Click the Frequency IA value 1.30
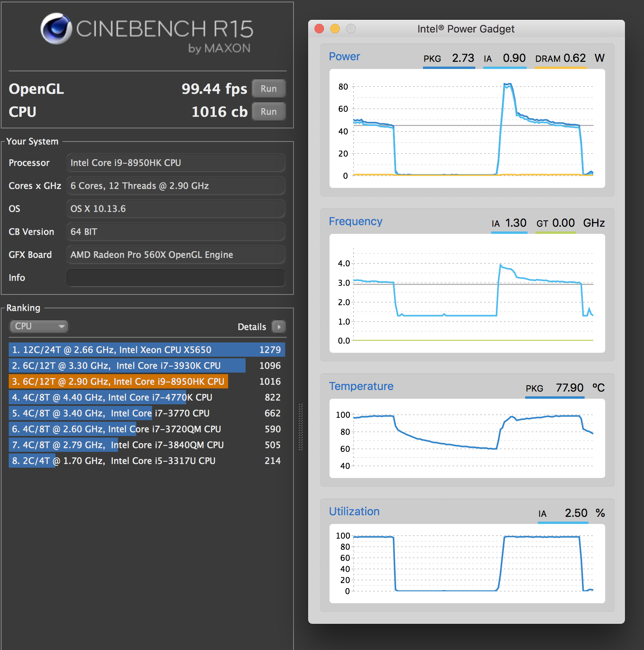 [516, 223]
